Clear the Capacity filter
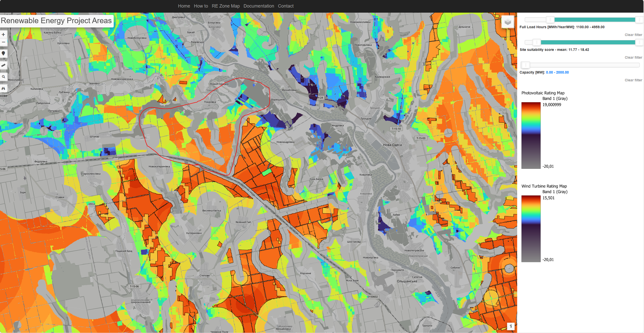This screenshot has height=333, width=644. 633,80
